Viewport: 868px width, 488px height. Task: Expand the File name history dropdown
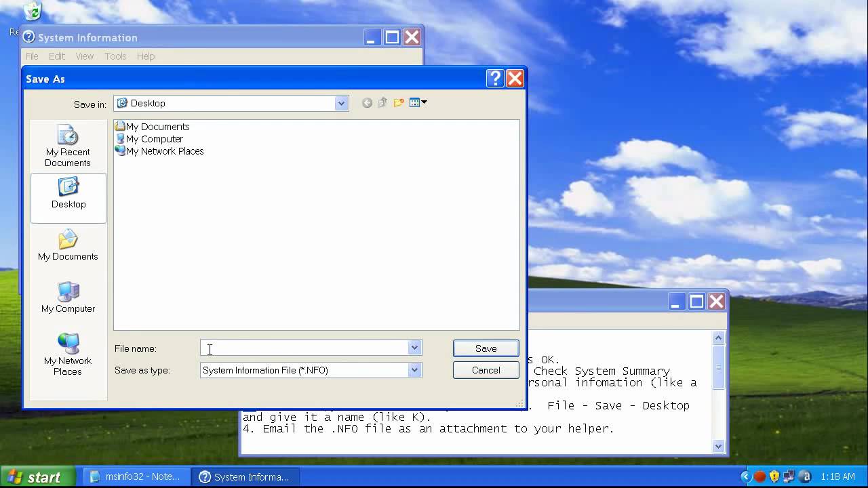click(x=414, y=348)
